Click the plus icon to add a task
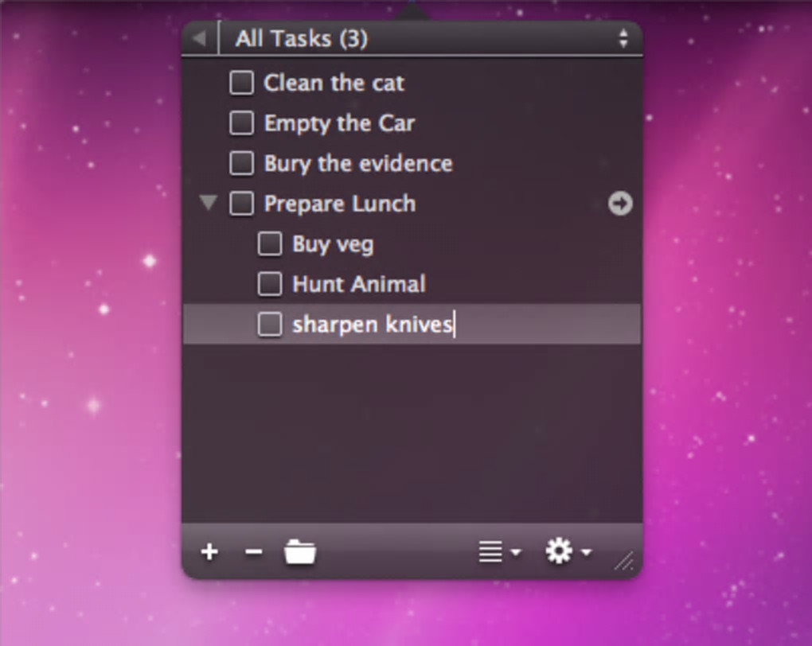This screenshot has width=812, height=646. 209,552
